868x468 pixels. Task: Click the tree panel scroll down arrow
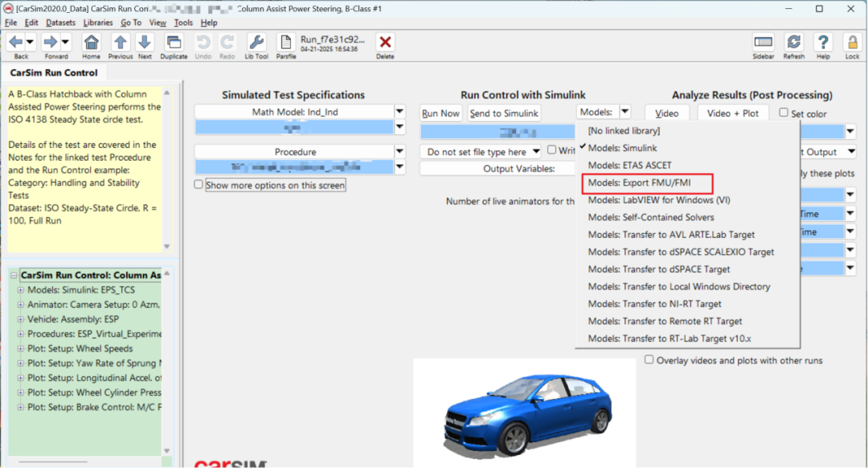[166, 451]
